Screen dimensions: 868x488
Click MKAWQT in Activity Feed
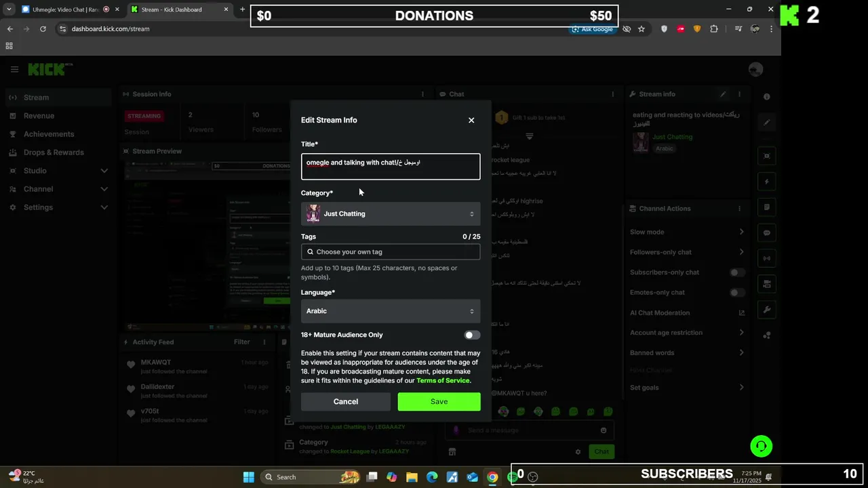[156, 363]
